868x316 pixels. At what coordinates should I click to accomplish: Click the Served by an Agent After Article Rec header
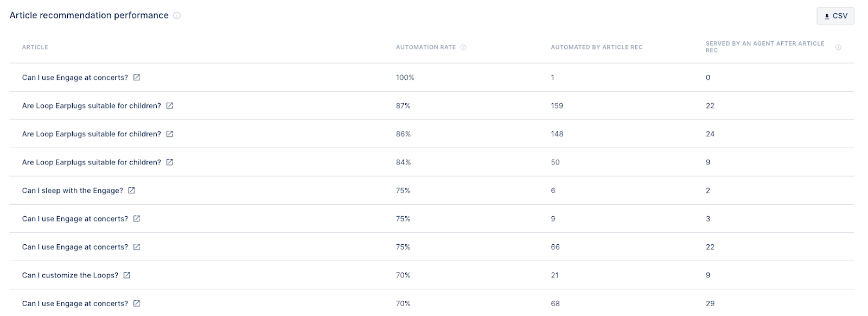point(764,47)
